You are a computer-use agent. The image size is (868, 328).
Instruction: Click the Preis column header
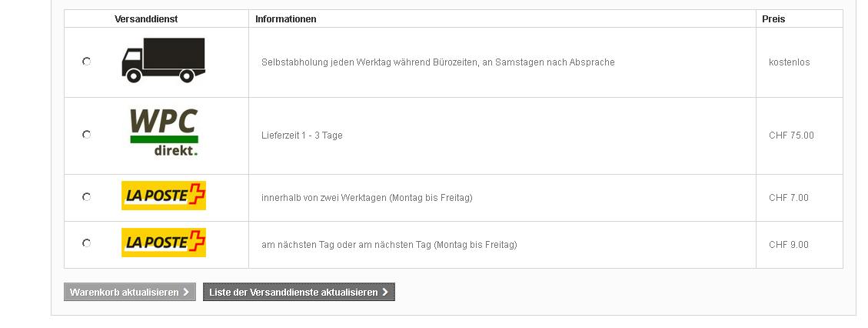773,19
